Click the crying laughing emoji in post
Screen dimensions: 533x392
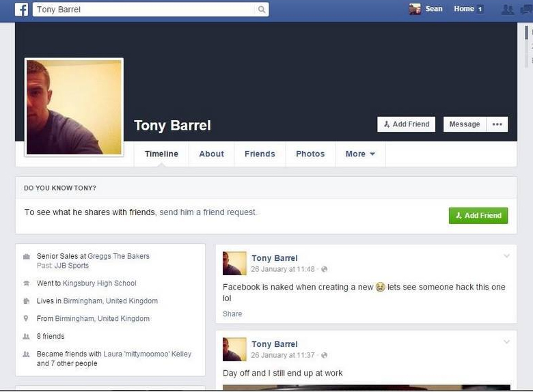click(381, 288)
